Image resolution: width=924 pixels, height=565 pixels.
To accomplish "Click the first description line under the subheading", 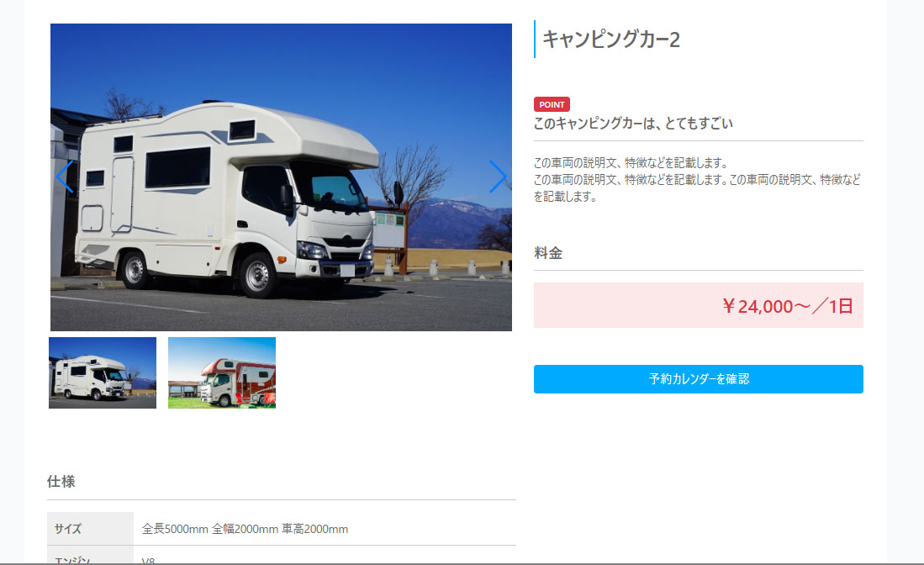I will coord(631,162).
